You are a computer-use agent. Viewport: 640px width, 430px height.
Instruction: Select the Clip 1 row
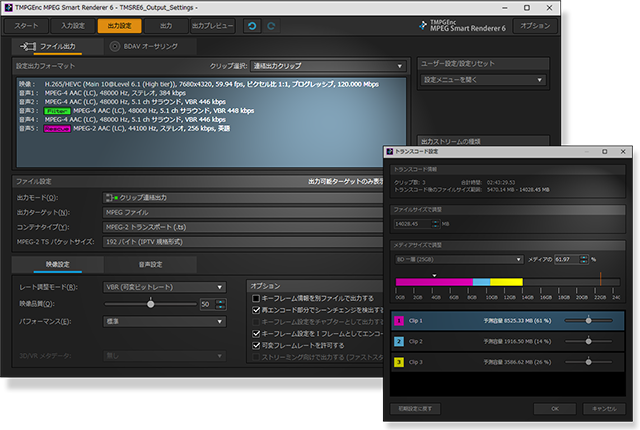pyautogui.click(x=507, y=321)
